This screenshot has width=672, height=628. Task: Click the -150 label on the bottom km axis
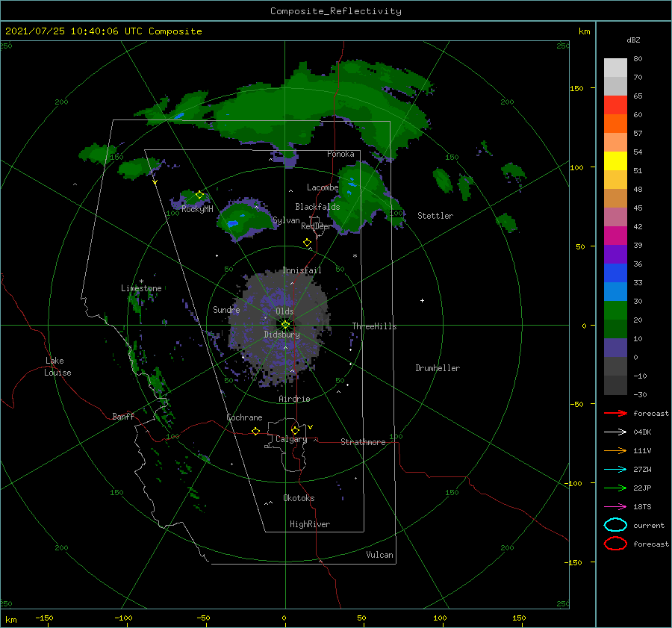pyautogui.click(x=44, y=618)
